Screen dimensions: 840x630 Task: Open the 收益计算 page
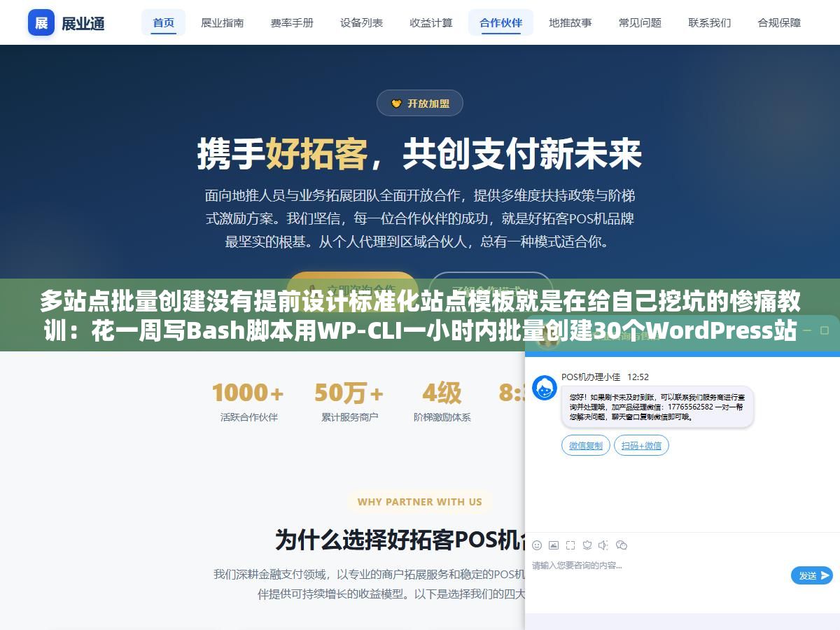[x=431, y=22]
